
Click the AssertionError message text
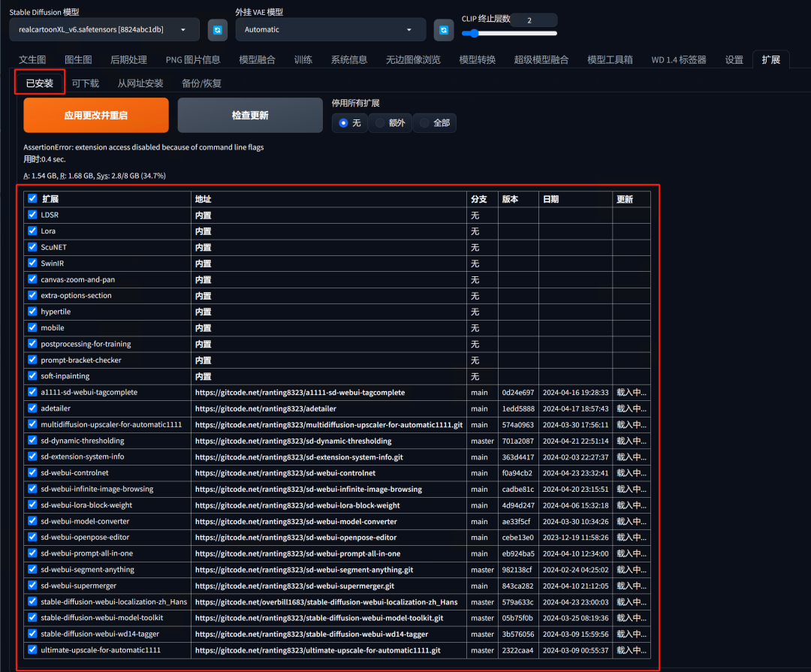click(143, 147)
